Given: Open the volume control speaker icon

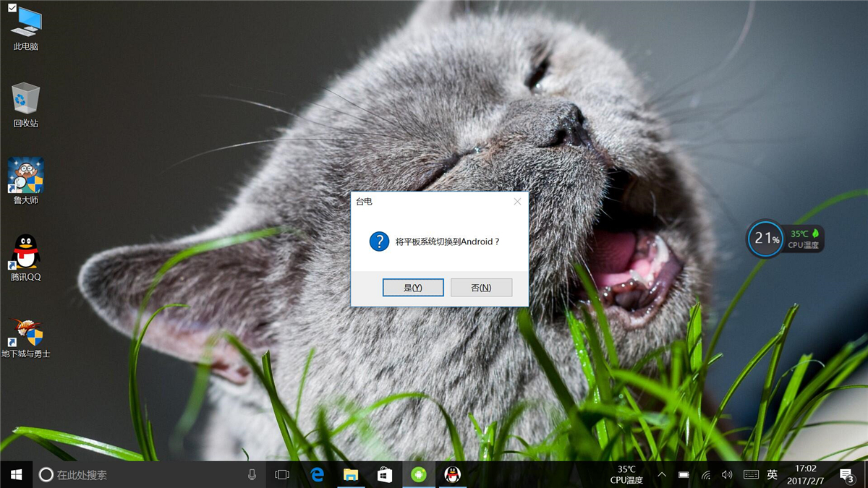Looking at the screenshot, I should point(727,475).
